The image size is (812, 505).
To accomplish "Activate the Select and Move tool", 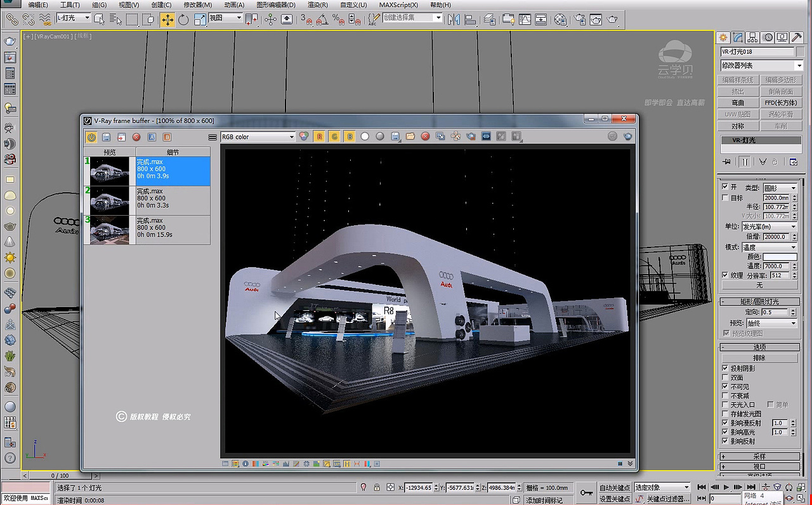I will click(x=167, y=19).
